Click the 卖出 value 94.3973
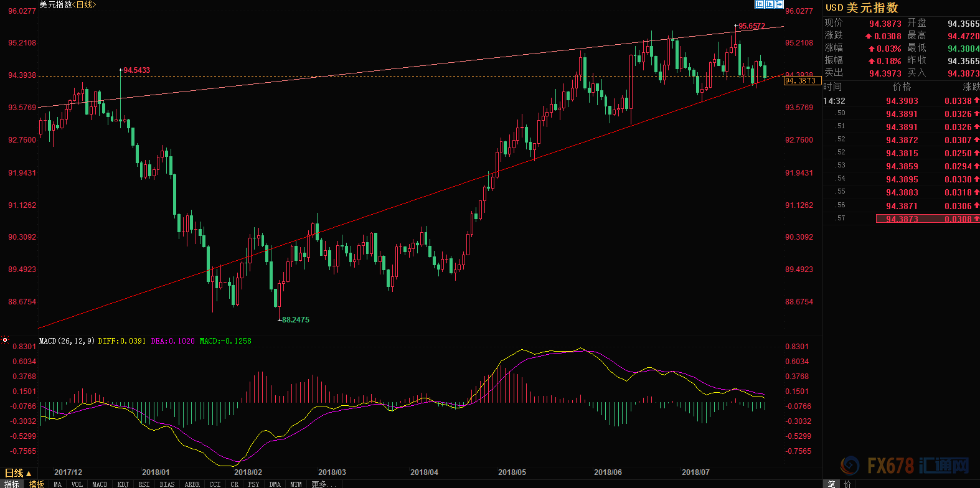 (x=885, y=73)
